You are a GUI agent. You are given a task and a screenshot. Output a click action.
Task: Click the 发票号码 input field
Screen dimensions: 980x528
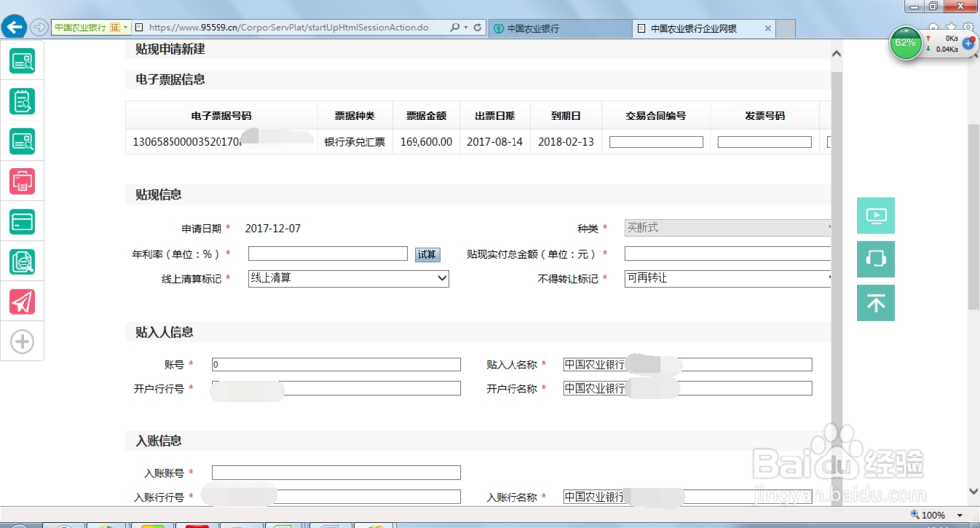click(x=765, y=142)
